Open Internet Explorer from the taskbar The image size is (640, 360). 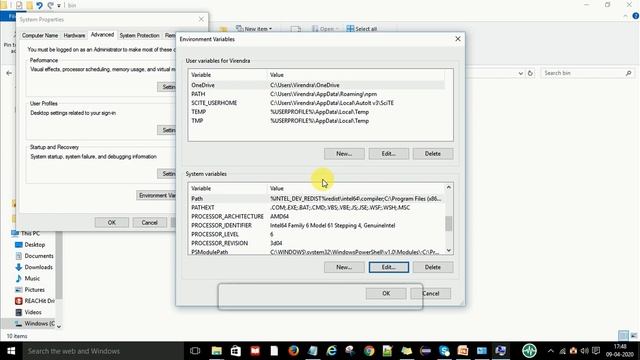[331, 351]
